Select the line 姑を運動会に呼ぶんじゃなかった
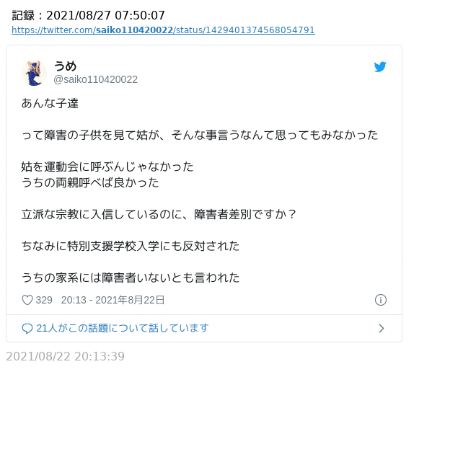 pyautogui.click(x=107, y=167)
